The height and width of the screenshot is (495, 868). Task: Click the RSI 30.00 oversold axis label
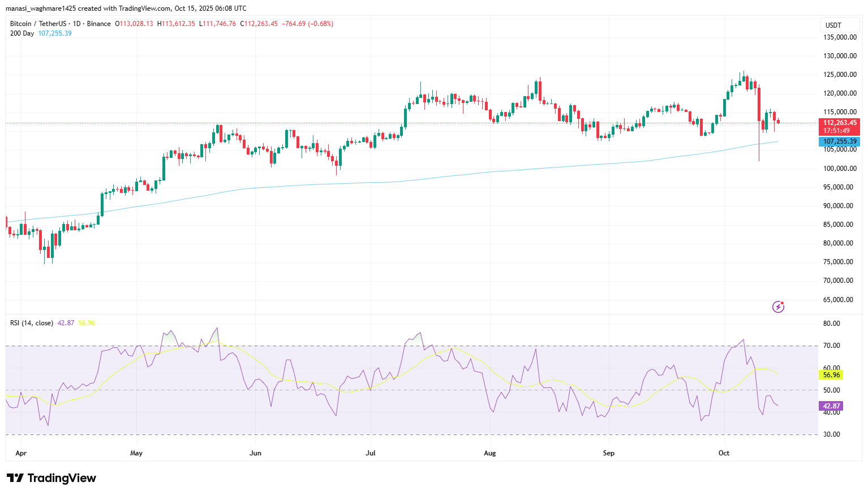[x=831, y=434]
